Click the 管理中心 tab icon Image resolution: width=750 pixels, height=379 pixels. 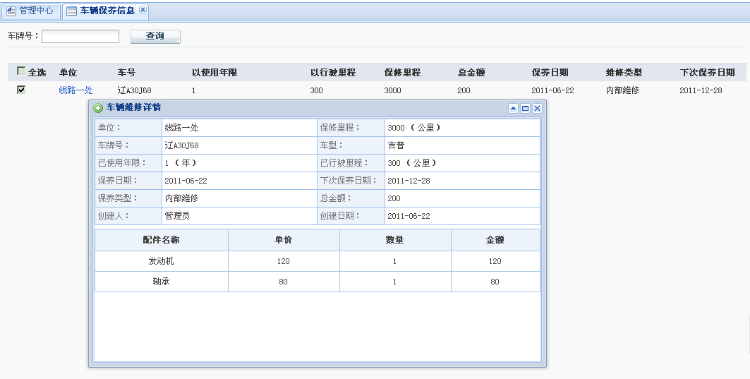coord(11,11)
